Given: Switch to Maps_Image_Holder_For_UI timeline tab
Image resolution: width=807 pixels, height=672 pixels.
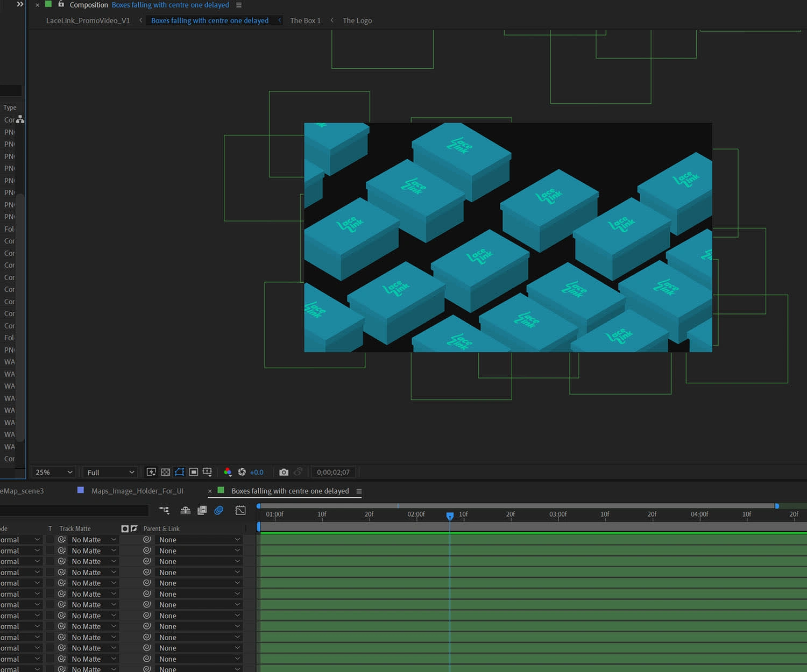Looking at the screenshot, I should tap(137, 491).
